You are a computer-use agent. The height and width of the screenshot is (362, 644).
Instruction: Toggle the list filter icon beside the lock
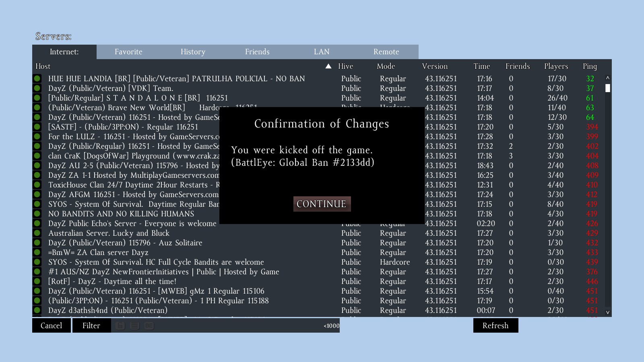[x=134, y=326]
